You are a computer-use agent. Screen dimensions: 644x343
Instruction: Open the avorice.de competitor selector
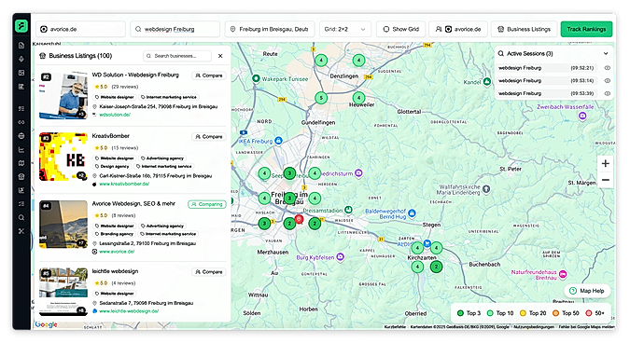pos(458,29)
